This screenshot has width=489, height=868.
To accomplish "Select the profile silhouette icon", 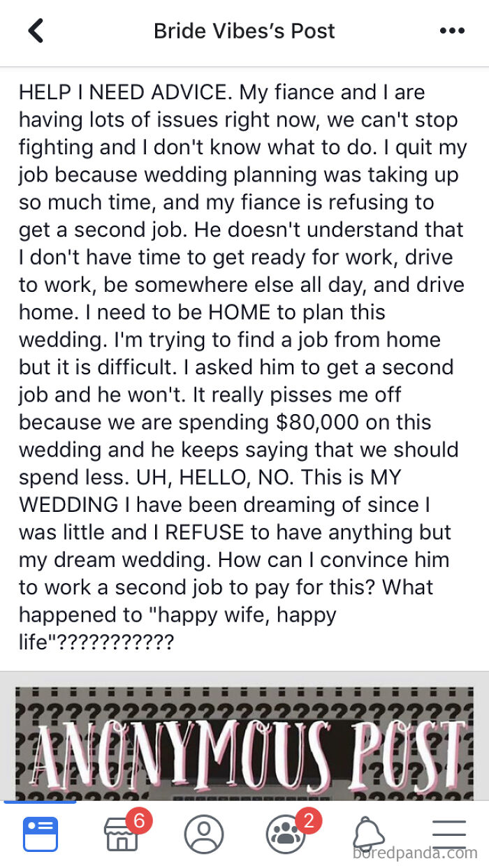I will click(204, 832).
